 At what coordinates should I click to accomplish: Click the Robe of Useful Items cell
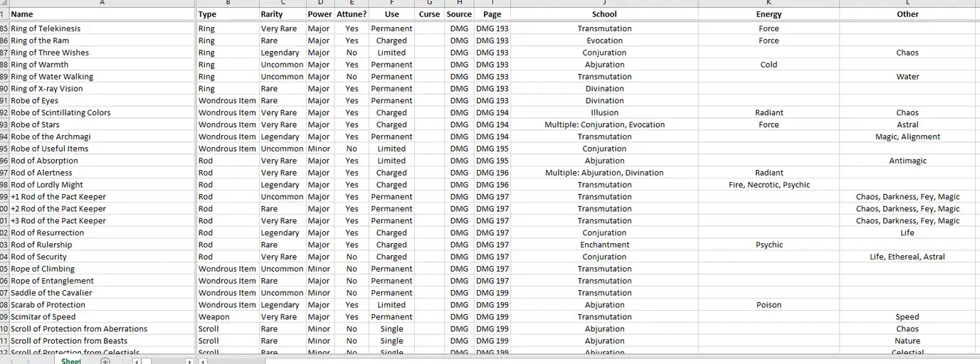(x=102, y=149)
